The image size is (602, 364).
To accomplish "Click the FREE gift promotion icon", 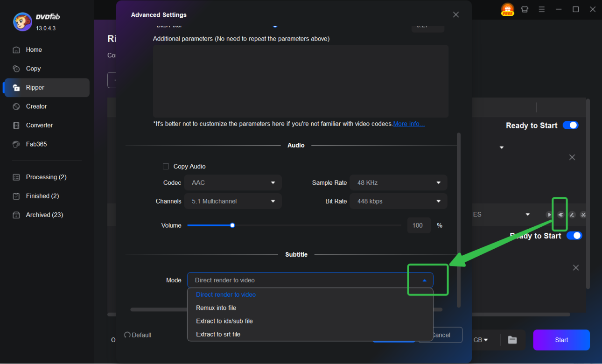I will (x=507, y=9).
